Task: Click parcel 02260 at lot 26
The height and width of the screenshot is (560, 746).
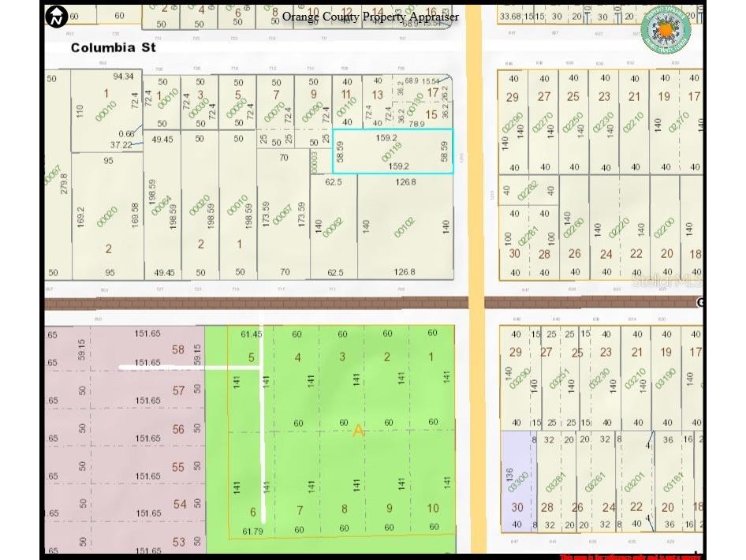Action: (x=574, y=229)
